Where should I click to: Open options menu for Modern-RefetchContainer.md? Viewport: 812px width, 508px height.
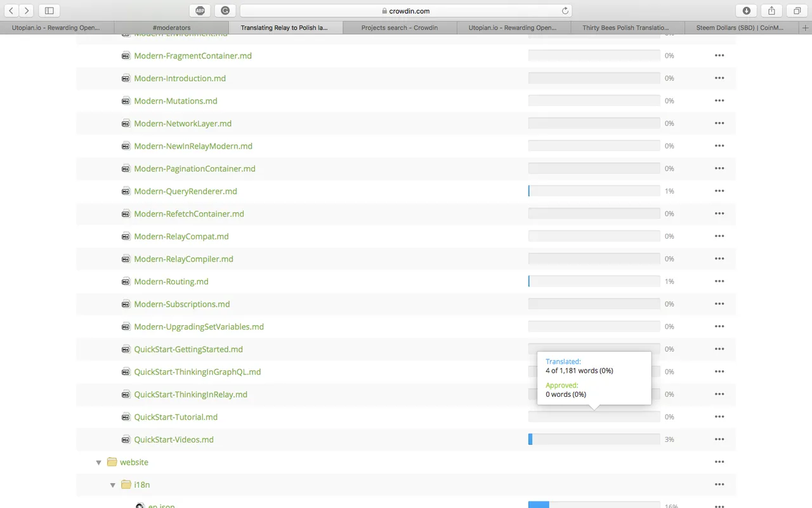(719, 213)
